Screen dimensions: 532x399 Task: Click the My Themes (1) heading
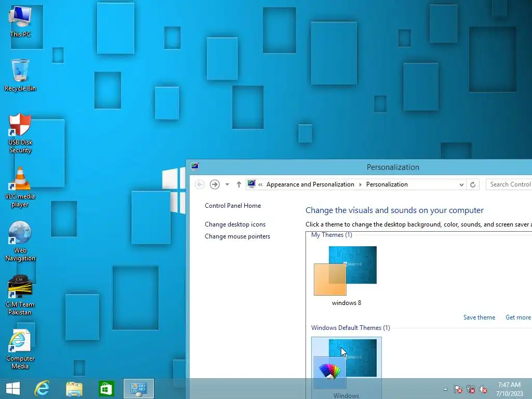[331, 235]
